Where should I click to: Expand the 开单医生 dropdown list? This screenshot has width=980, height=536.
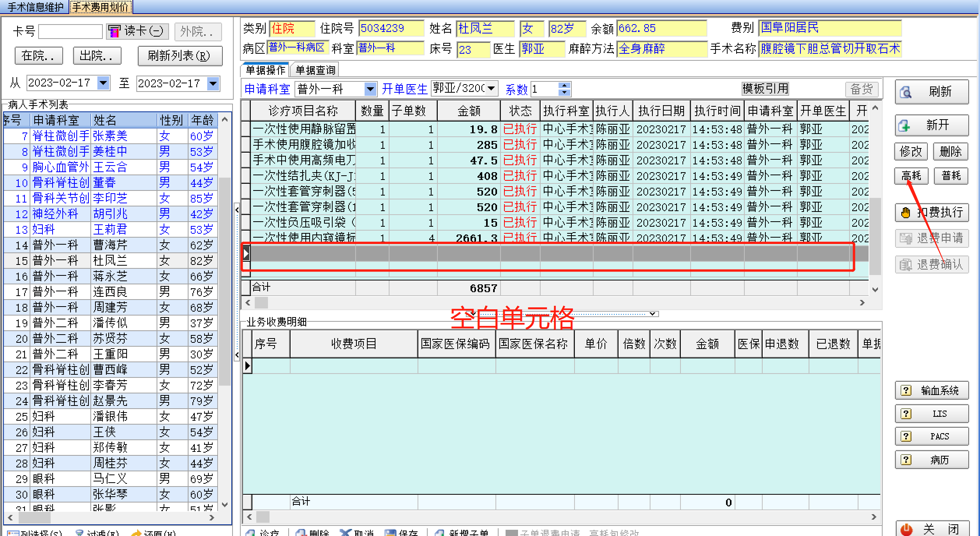pyautogui.click(x=492, y=88)
